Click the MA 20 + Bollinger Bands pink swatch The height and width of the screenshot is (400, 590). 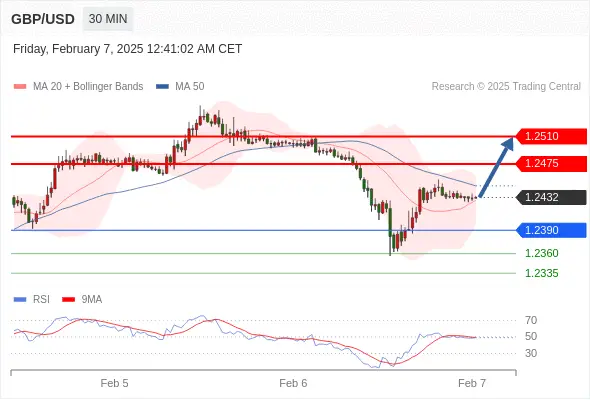20,87
